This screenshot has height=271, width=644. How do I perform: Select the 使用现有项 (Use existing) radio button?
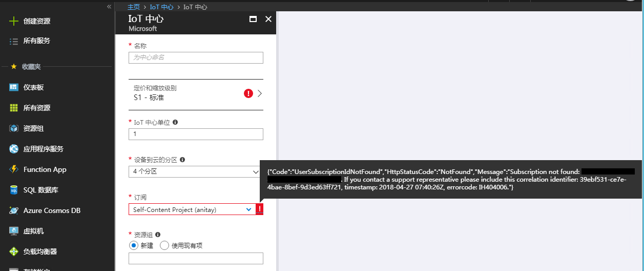point(164,245)
